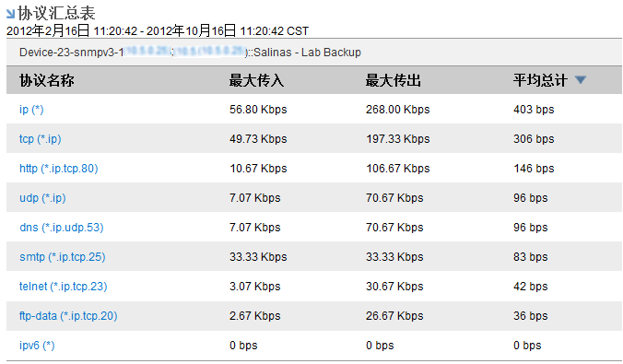623x364 pixels.
Task: Select the 49.73 Kbps cell
Action: [x=258, y=139]
